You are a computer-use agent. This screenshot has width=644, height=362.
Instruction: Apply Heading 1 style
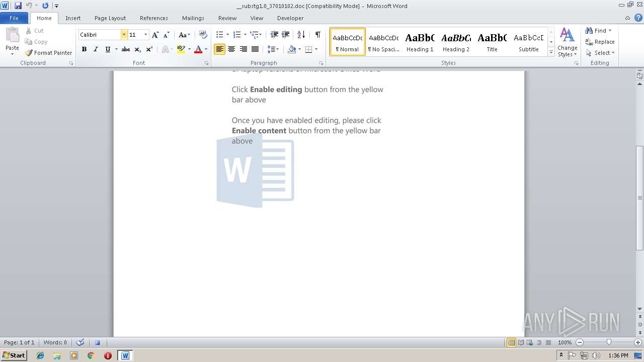point(420,42)
